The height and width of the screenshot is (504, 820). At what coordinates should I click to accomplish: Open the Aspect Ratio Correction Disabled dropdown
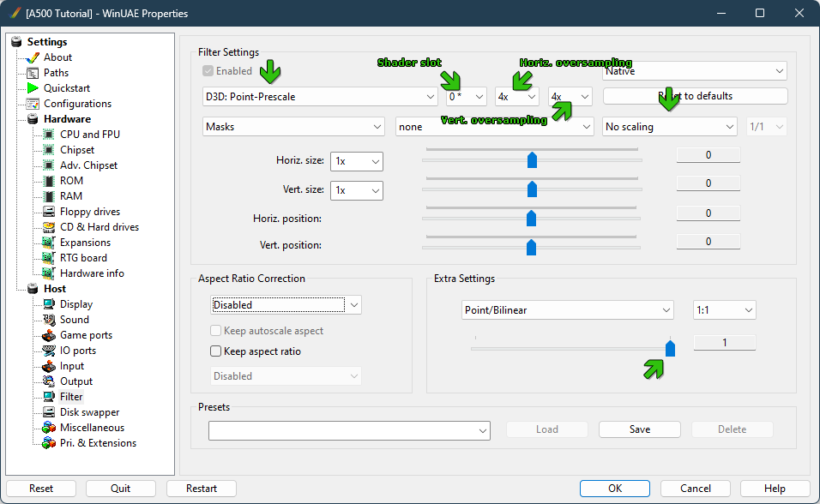286,305
